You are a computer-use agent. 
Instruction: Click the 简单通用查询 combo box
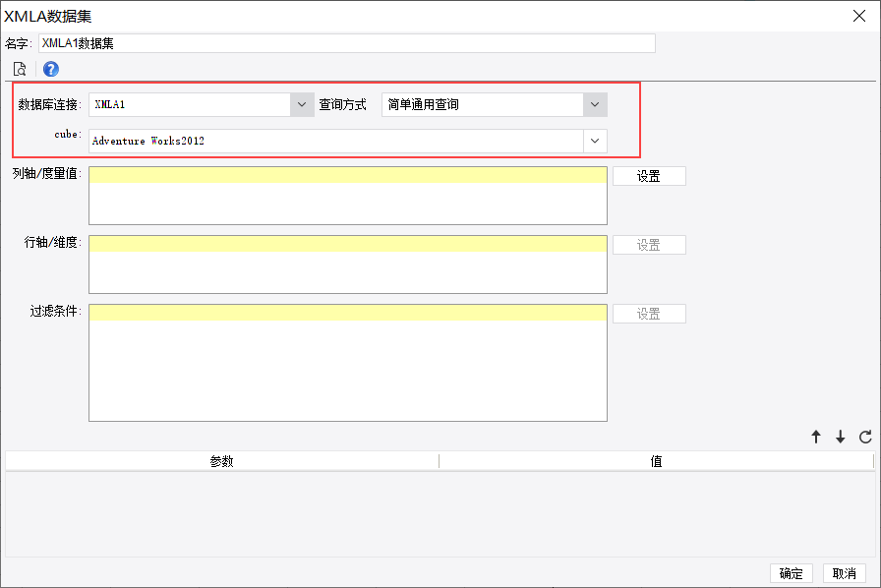pos(483,104)
